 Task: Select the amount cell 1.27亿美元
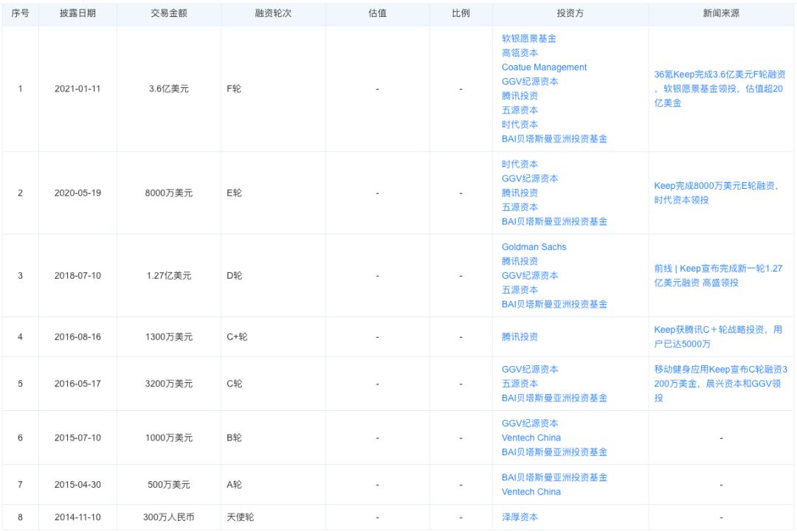click(169, 275)
